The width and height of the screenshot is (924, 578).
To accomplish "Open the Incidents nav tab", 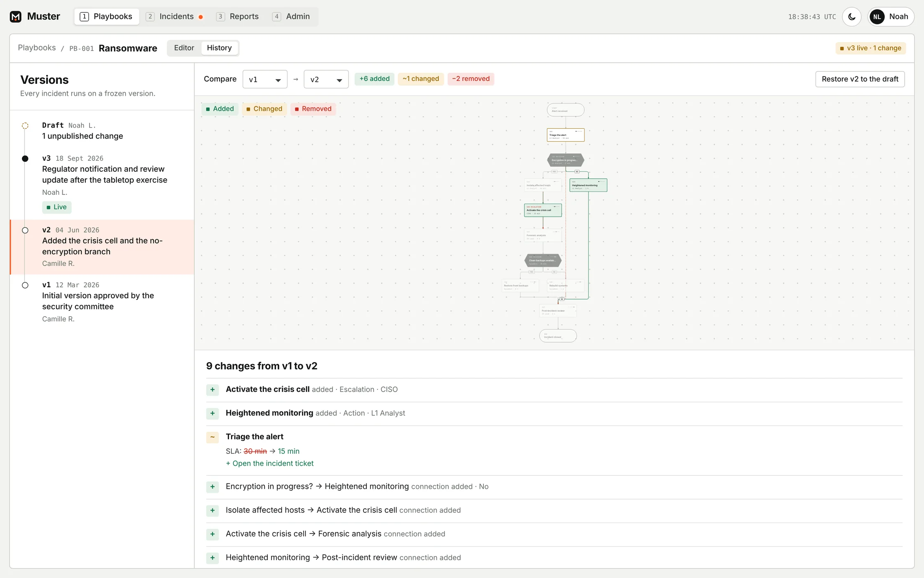I will tap(174, 17).
